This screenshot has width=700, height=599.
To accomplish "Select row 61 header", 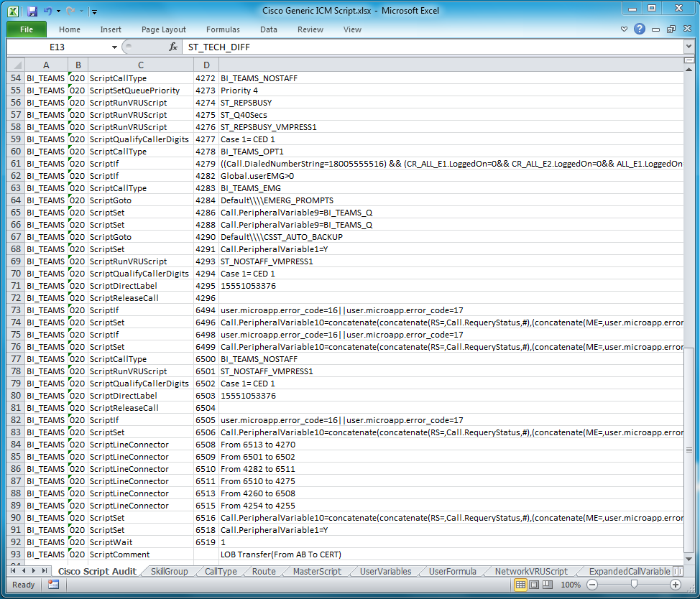I will pyautogui.click(x=16, y=164).
